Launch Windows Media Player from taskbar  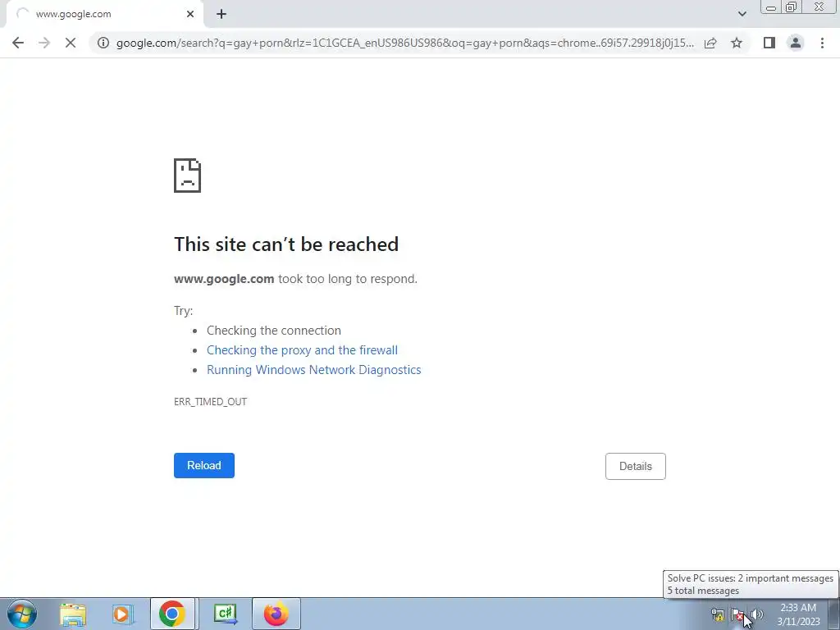click(122, 614)
